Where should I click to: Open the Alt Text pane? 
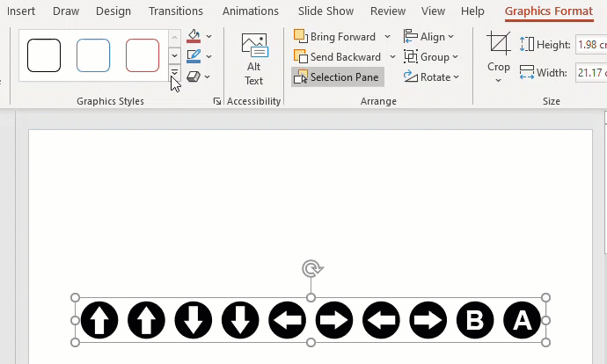coord(253,59)
